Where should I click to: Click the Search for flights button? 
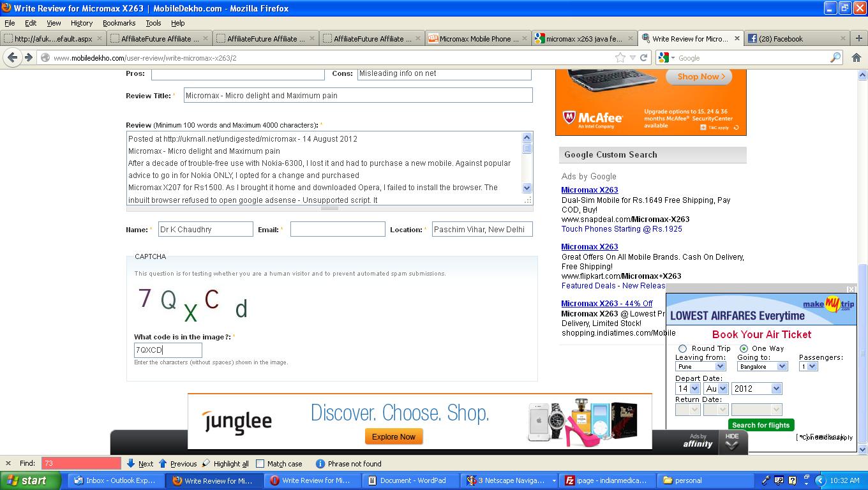point(761,425)
